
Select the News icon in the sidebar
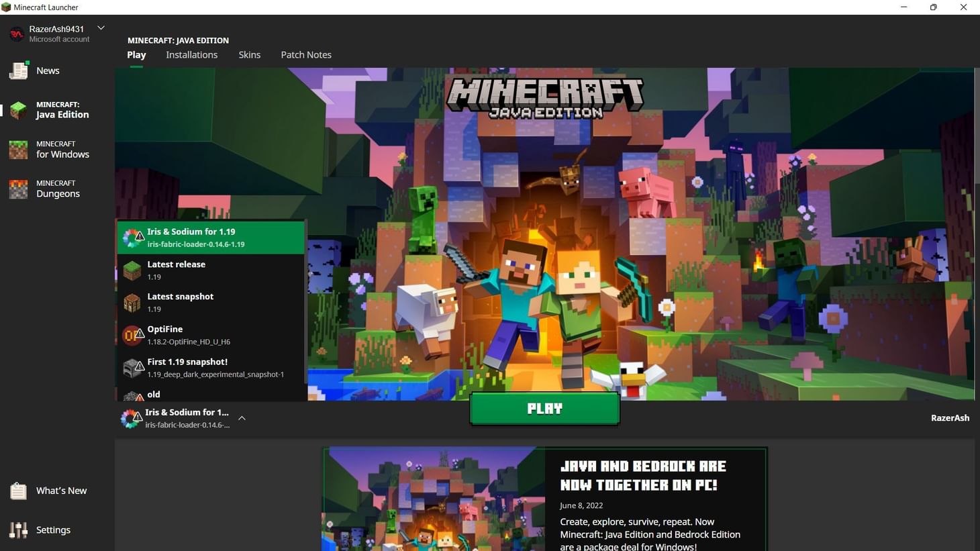coord(18,70)
